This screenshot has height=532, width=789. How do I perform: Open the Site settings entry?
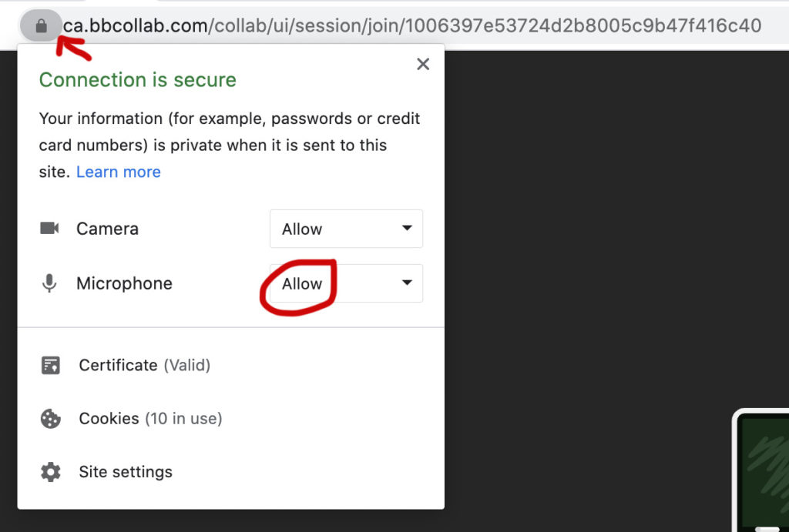pyautogui.click(x=126, y=472)
